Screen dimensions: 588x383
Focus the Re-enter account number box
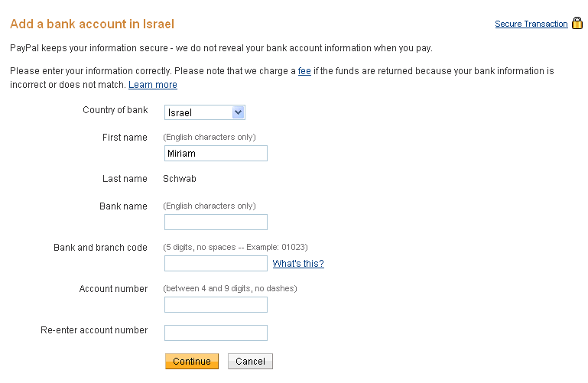click(x=216, y=333)
